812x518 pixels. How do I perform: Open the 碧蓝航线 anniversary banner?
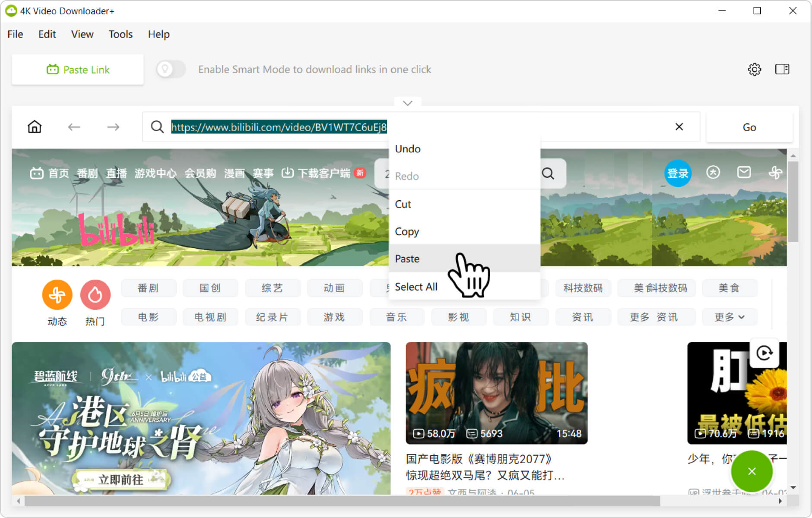pos(201,418)
